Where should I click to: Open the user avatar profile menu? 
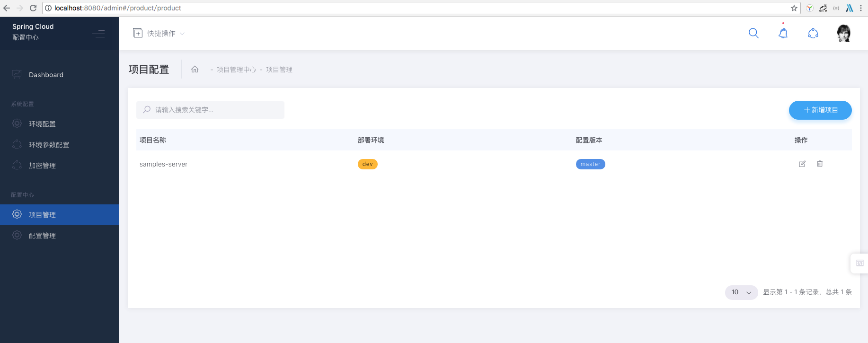(843, 33)
